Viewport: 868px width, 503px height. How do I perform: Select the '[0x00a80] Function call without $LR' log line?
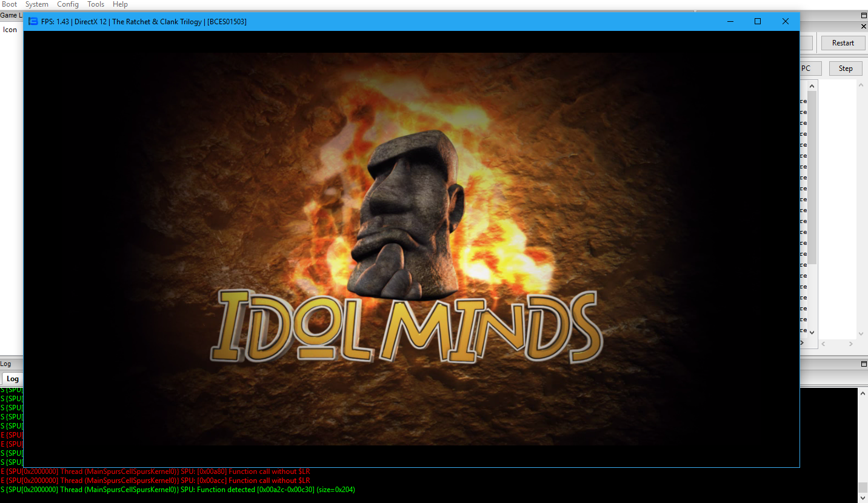pyautogui.click(x=156, y=471)
